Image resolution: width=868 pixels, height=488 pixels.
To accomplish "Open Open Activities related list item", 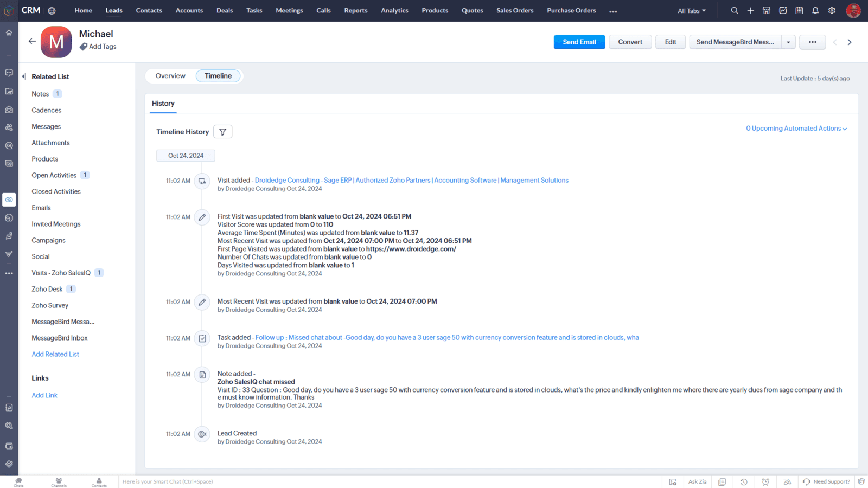I will point(54,175).
